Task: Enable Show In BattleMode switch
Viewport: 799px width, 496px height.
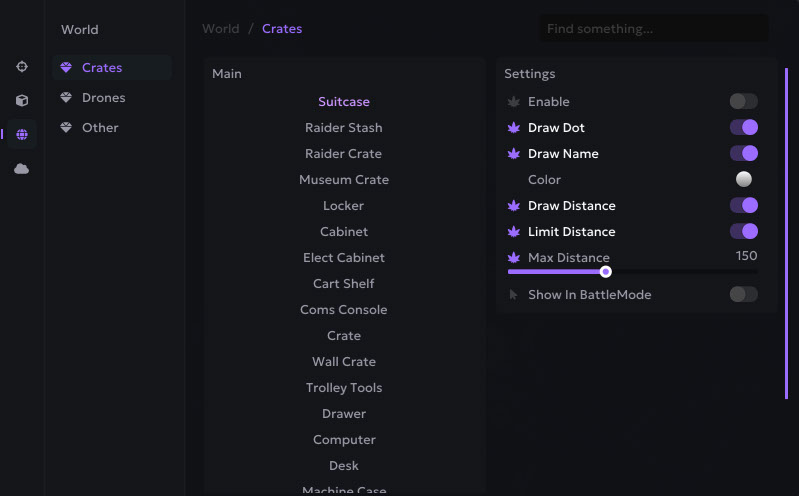Action: click(x=743, y=294)
